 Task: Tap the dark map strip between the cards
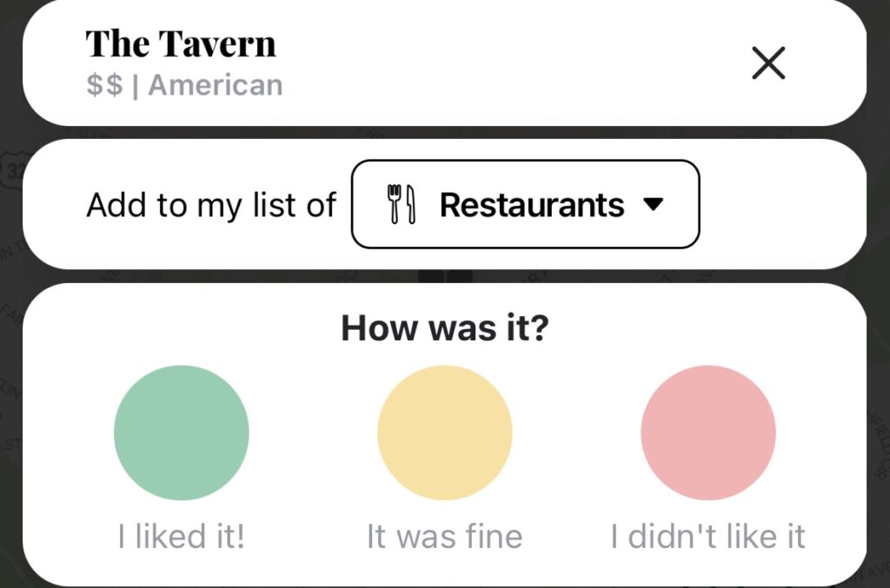(445, 276)
